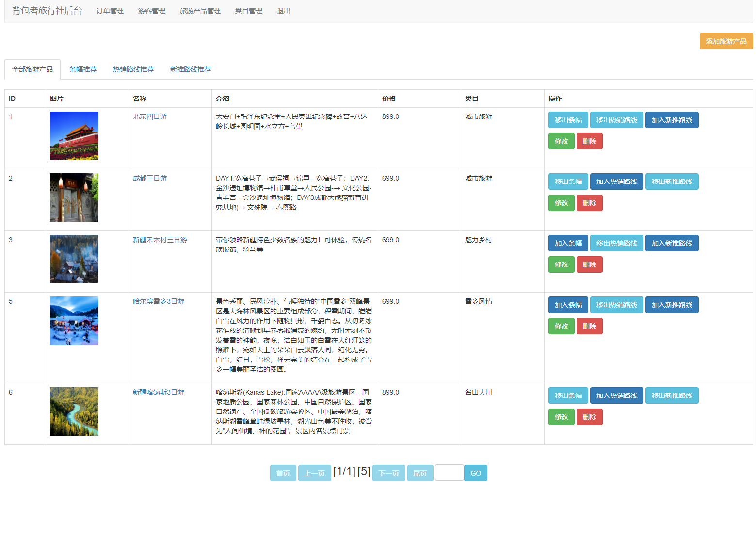This screenshot has height=543, width=756.
Task: Select the 新推路线推荐 tab
Action: pos(190,69)
